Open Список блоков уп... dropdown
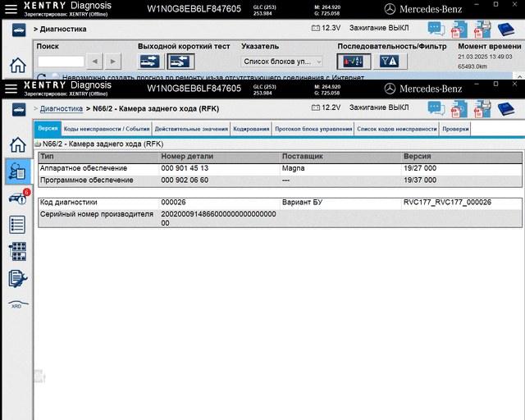Image resolution: width=525 pixels, height=420 pixels. point(281,62)
